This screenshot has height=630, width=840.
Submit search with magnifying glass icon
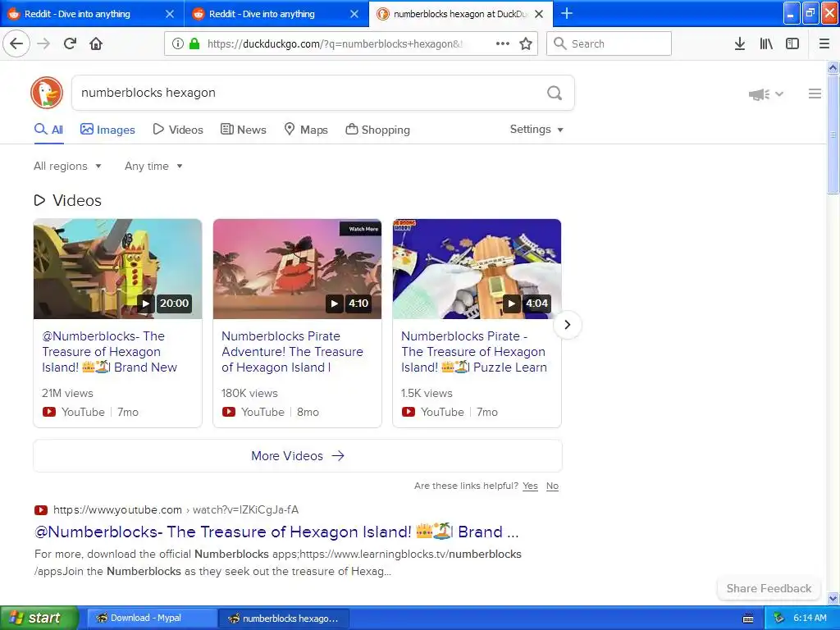coord(555,94)
